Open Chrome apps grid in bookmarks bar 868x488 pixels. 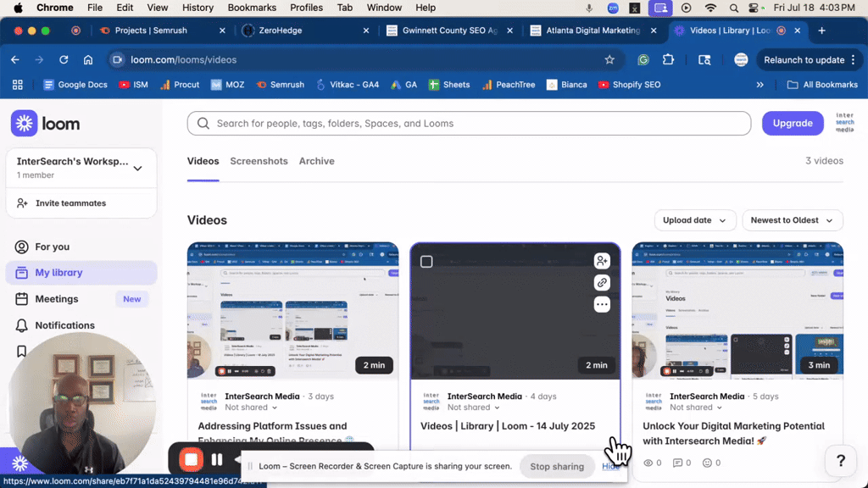tap(18, 85)
